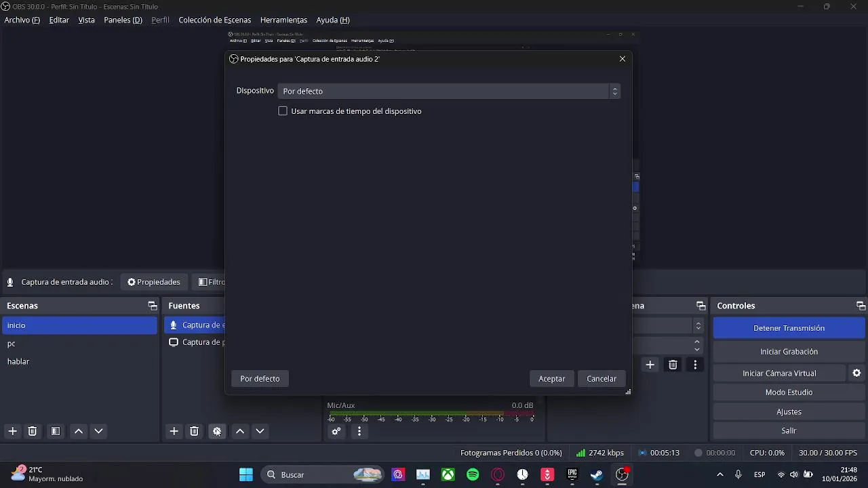Open the Archivo menu
The height and width of the screenshot is (488, 868).
point(22,20)
